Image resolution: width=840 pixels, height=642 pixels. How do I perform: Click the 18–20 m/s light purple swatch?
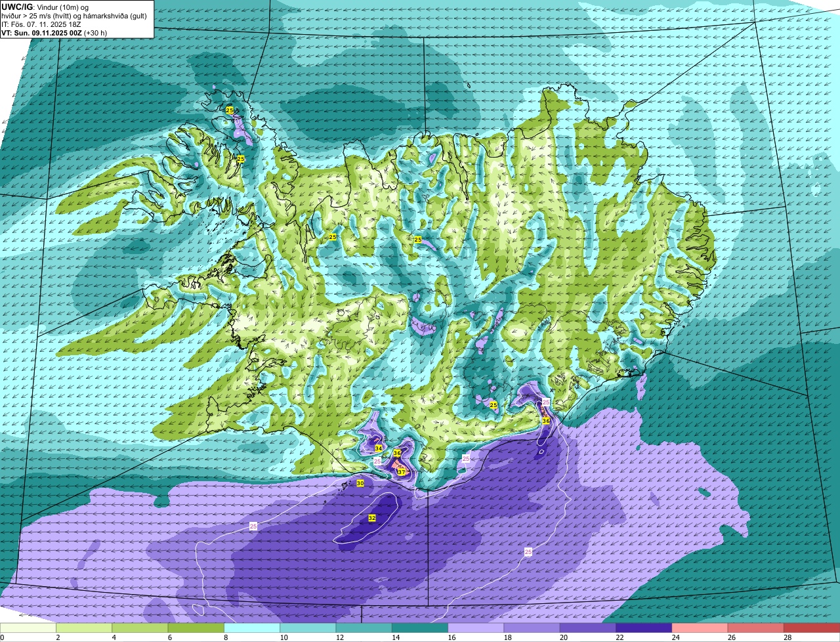click(x=532, y=628)
